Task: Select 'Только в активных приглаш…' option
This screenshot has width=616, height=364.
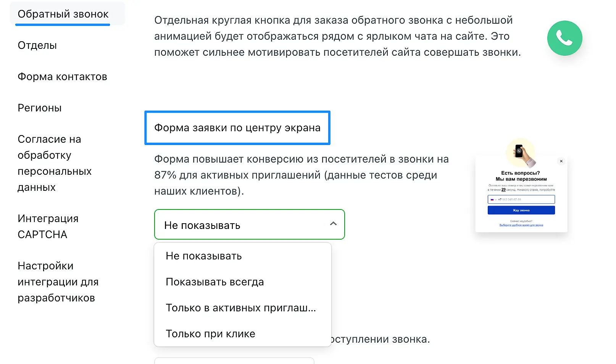Action: 241,308
